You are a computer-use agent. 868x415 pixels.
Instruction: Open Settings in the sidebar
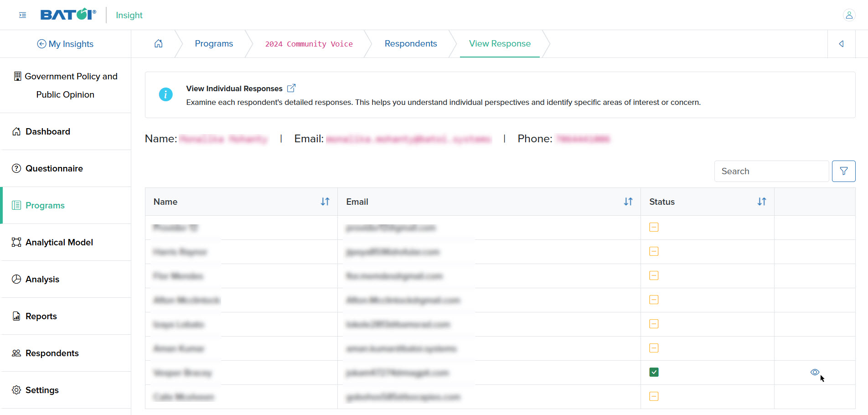click(66, 390)
